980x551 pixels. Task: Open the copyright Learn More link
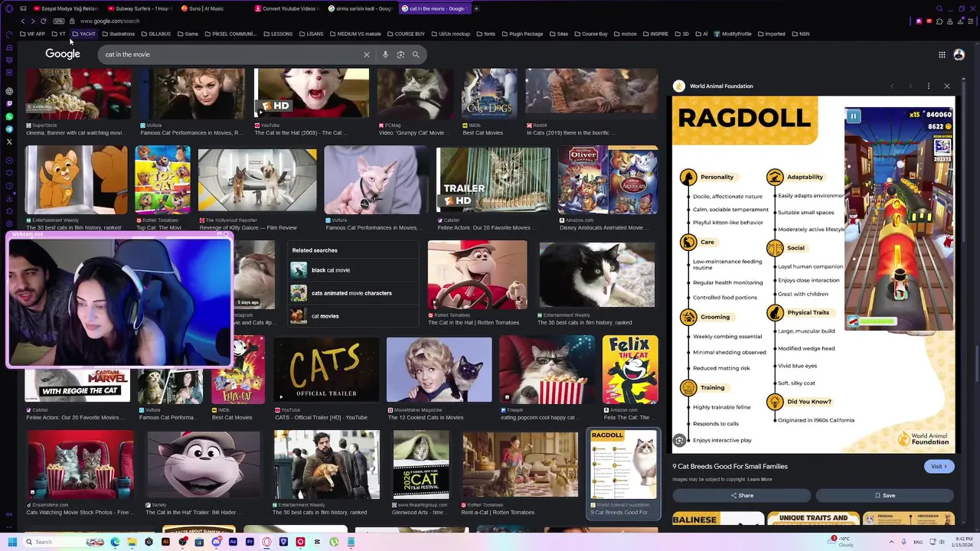coord(759,479)
